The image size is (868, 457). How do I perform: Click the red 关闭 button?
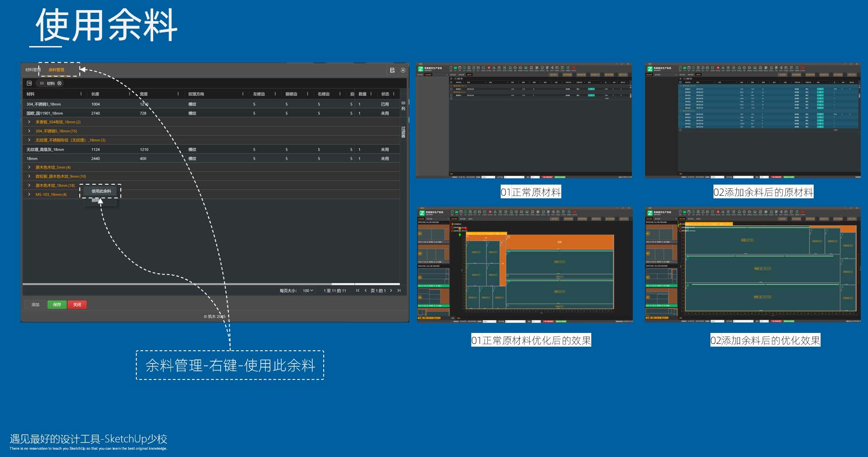77,305
